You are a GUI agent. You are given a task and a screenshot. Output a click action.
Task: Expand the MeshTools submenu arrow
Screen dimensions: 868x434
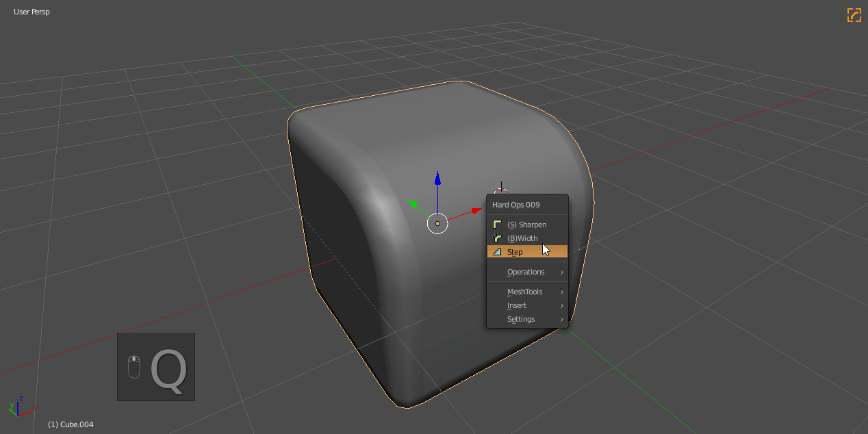point(562,292)
